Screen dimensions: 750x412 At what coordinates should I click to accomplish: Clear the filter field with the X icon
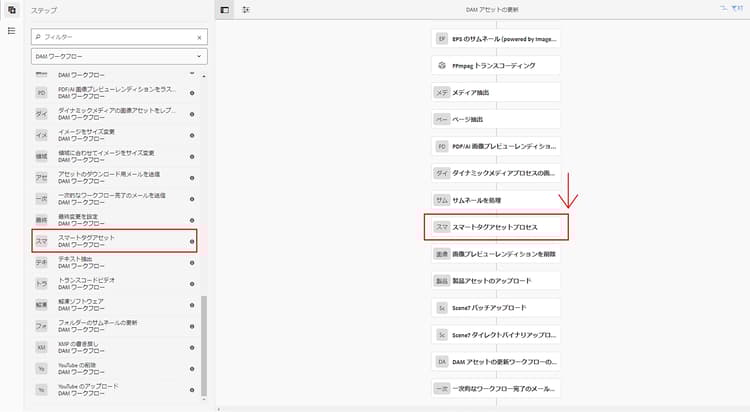[199, 37]
